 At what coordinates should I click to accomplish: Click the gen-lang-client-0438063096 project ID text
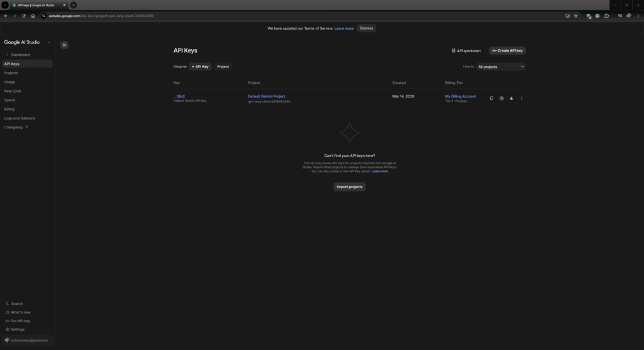coord(269,101)
